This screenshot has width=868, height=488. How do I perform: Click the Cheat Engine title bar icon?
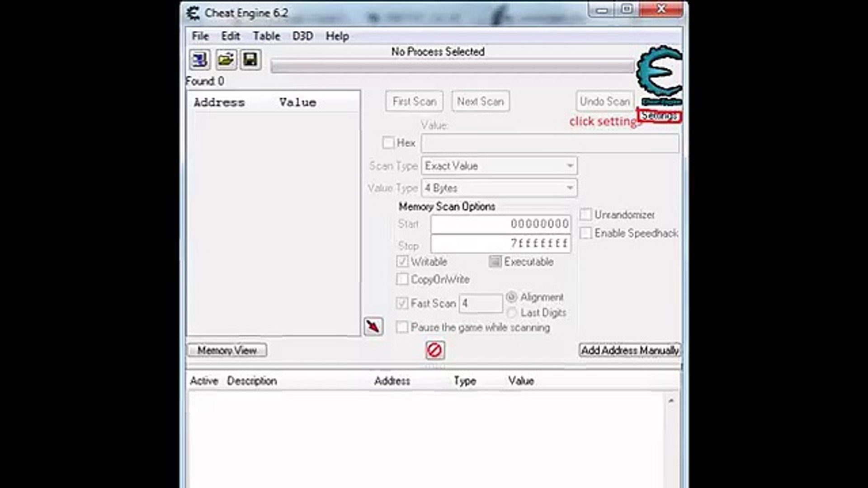click(x=193, y=13)
